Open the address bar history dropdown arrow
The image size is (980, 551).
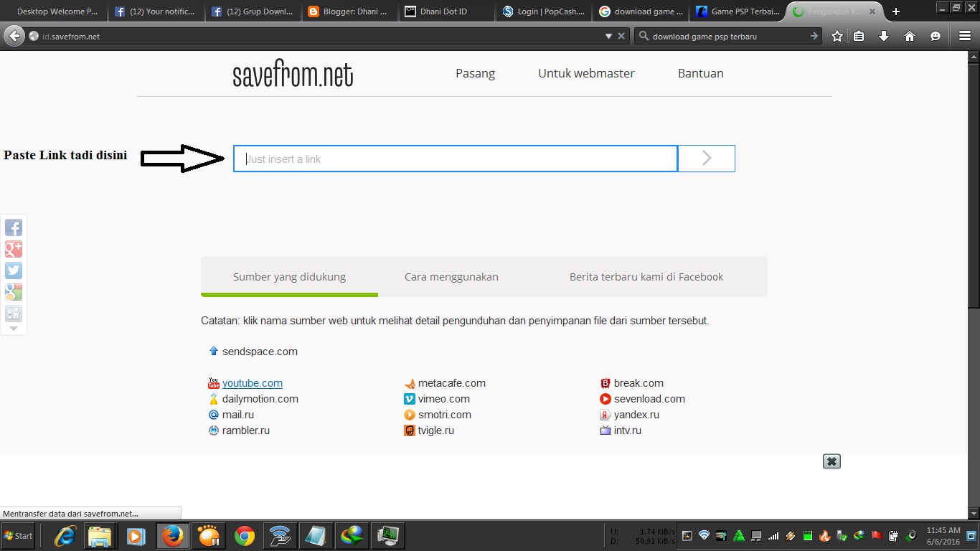pos(608,36)
